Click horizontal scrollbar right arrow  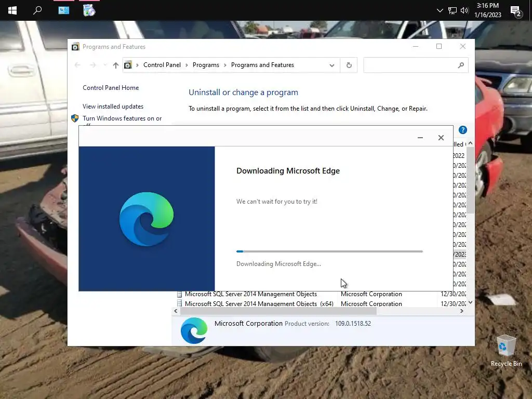click(462, 311)
